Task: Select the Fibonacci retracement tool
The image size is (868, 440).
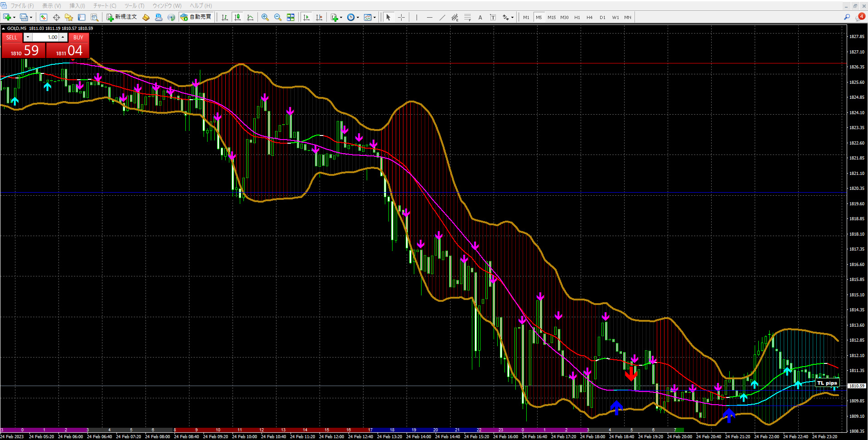Action: pos(467,17)
